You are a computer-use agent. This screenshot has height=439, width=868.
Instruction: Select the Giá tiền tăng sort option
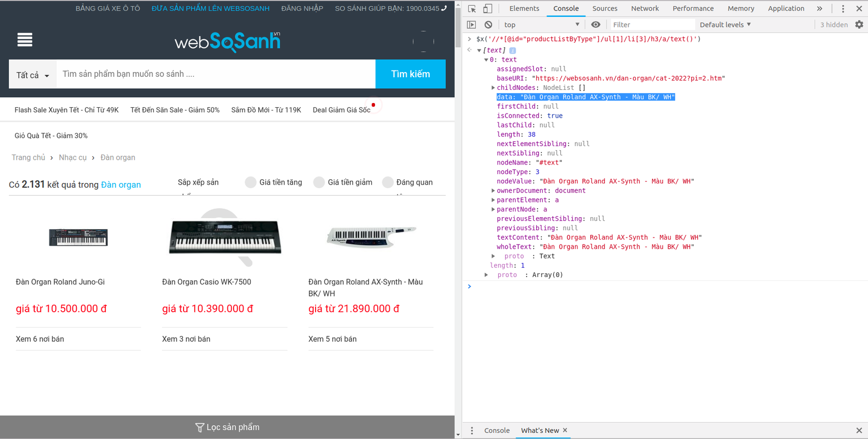(250, 182)
